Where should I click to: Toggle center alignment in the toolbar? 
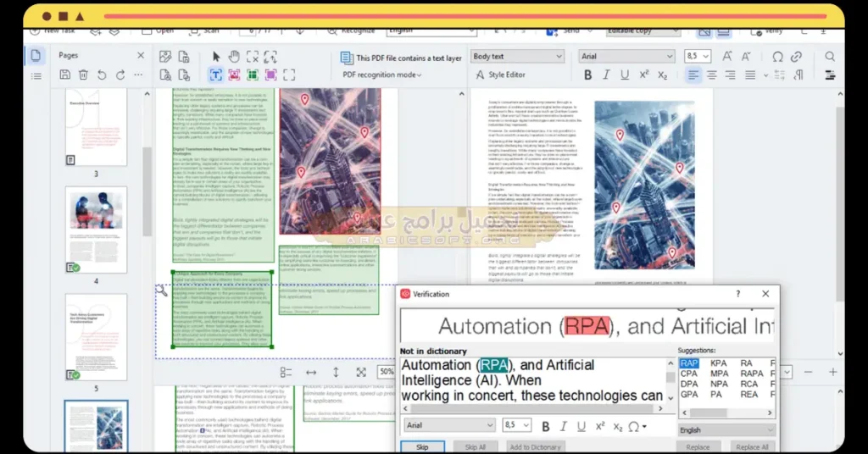click(x=712, y=75)
